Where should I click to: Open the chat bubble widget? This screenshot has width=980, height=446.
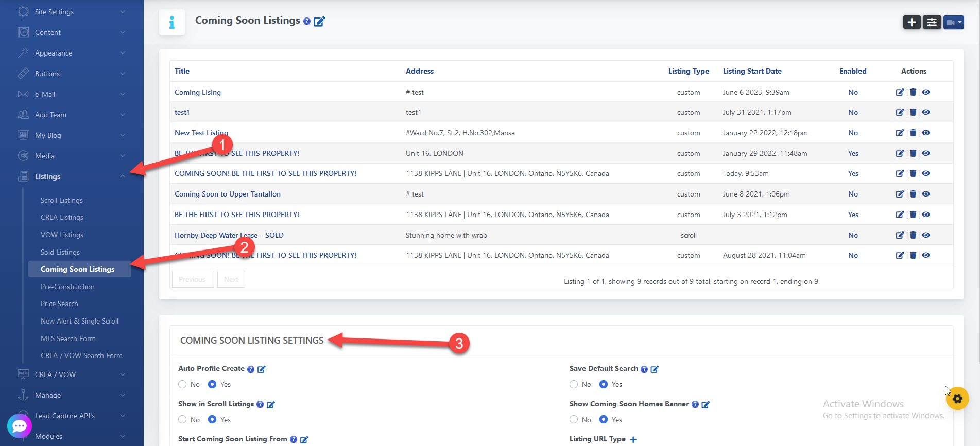20,426
